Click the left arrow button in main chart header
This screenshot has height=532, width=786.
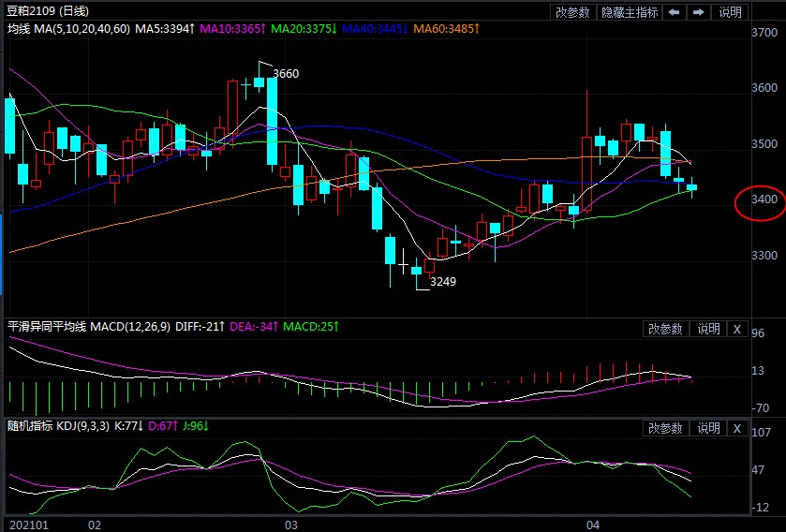click(675, 12)
